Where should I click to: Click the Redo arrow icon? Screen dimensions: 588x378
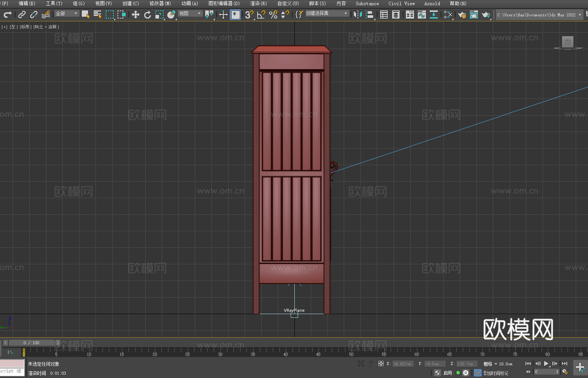[x=7, y=14]
